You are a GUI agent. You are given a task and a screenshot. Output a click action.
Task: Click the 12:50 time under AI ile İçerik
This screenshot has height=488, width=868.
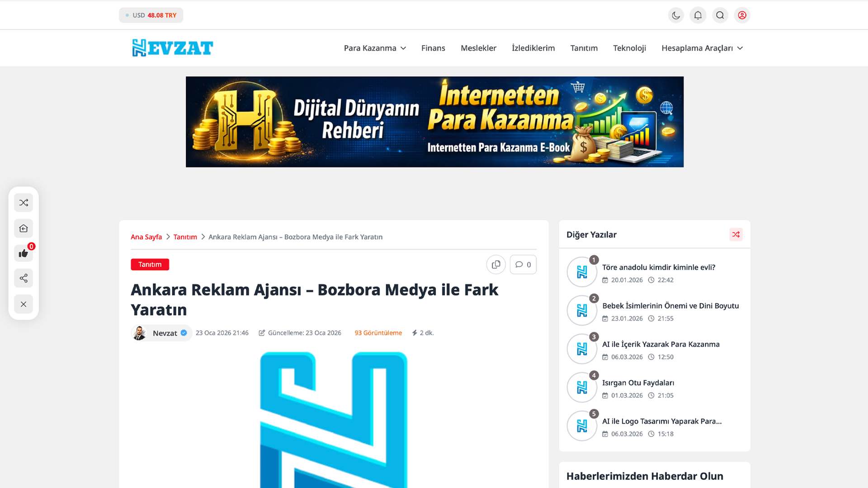[x=665, y=357]
